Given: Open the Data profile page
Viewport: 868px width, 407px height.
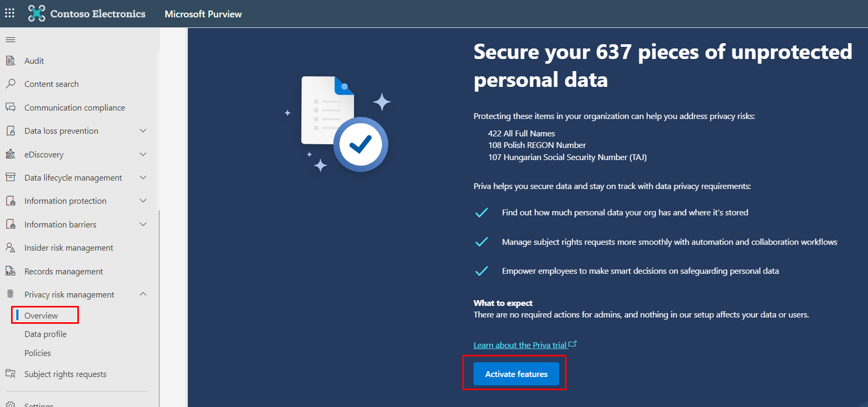Looking at the screenshot, I should click(46, 334).
